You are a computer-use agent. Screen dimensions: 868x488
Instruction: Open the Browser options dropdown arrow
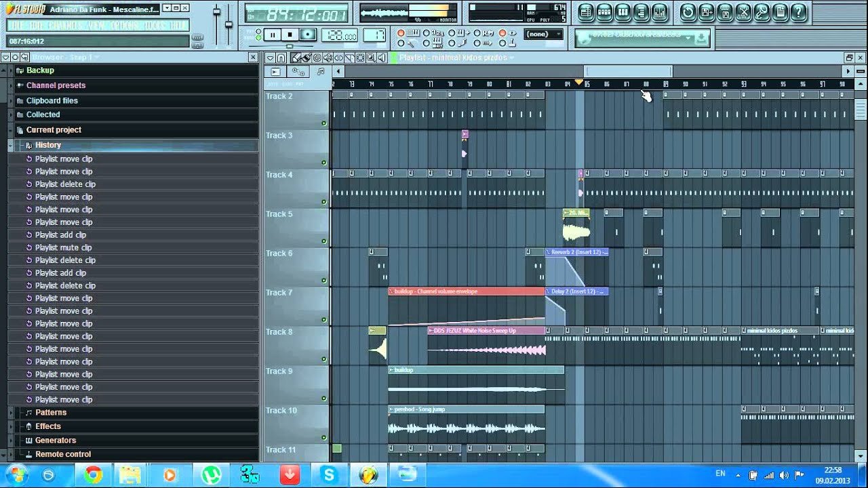(5, 58)
